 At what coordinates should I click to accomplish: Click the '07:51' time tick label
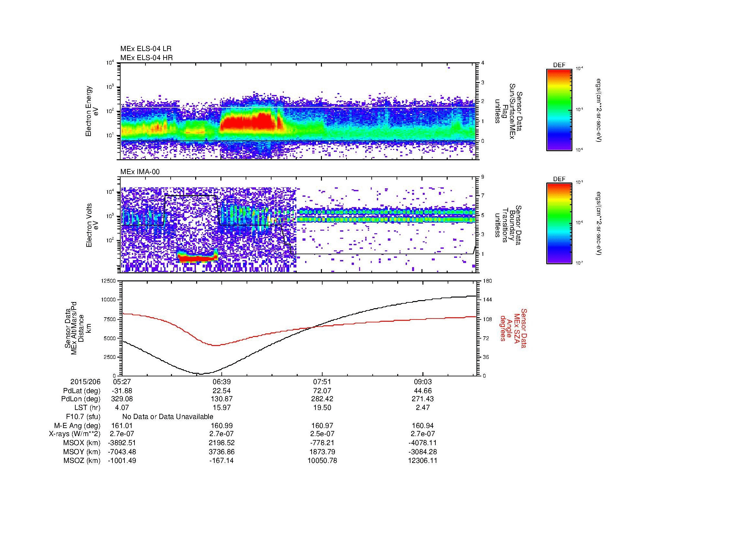pyautogui.click(x=322, y=382)
